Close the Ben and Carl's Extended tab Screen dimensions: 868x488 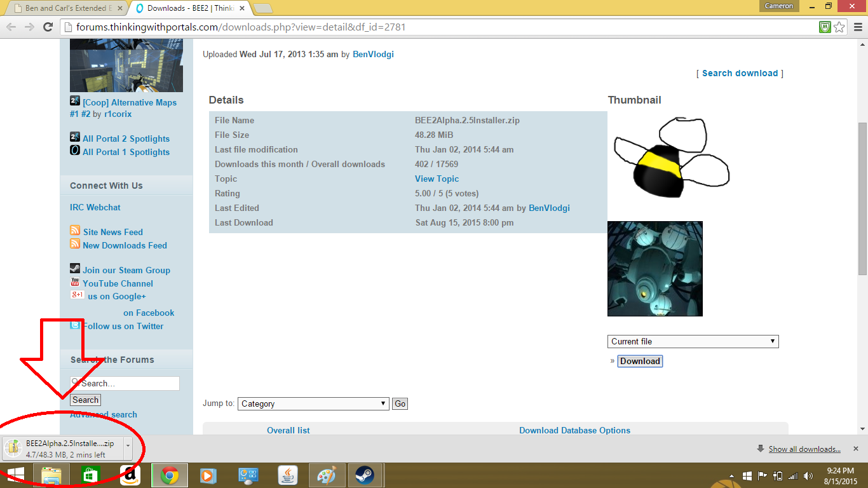119,8
